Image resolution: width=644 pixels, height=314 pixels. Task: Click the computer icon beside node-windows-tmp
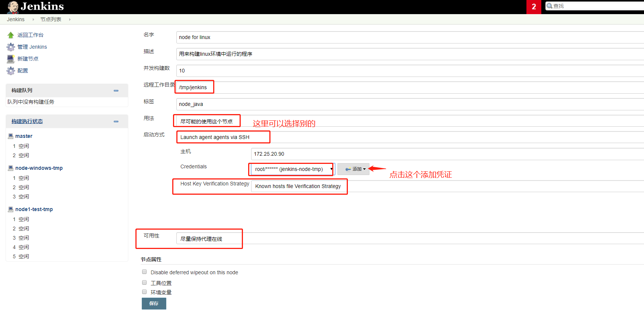point(11,168)
